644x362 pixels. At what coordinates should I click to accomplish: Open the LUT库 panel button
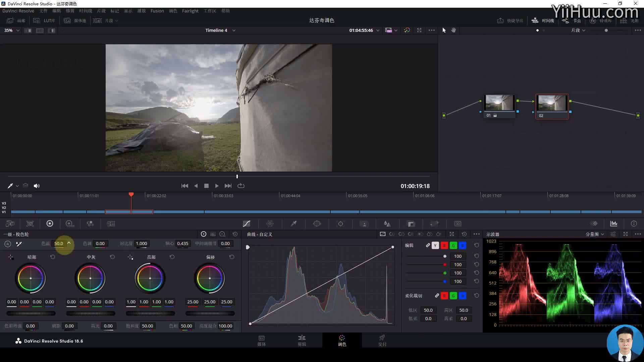point(44,20)
